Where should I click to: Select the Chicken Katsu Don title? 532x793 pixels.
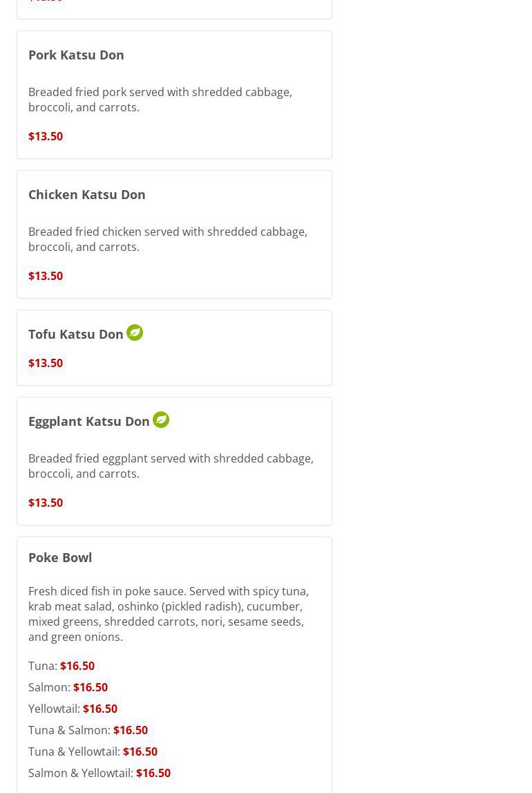point(87,194)
